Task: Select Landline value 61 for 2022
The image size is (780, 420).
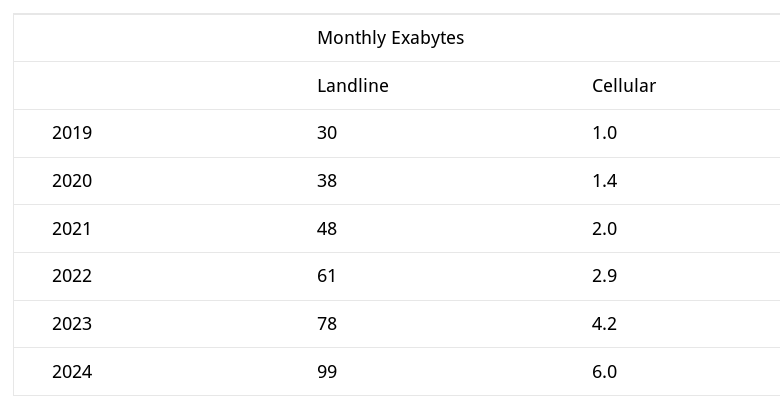Action: pyautogui.click(x=326, y=276)
